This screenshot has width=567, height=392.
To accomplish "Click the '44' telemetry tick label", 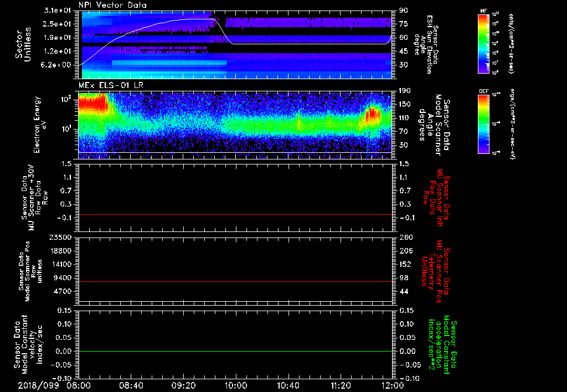I will click(x=404, y=291).
